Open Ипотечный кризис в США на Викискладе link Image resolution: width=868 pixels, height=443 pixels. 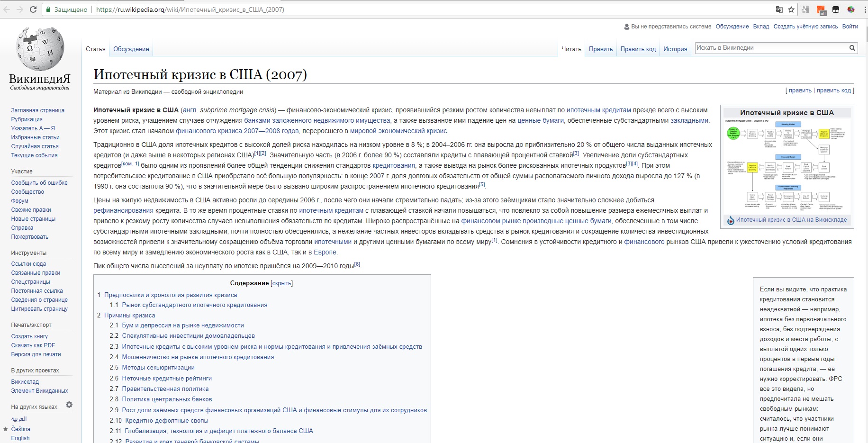tap(791, 220)
